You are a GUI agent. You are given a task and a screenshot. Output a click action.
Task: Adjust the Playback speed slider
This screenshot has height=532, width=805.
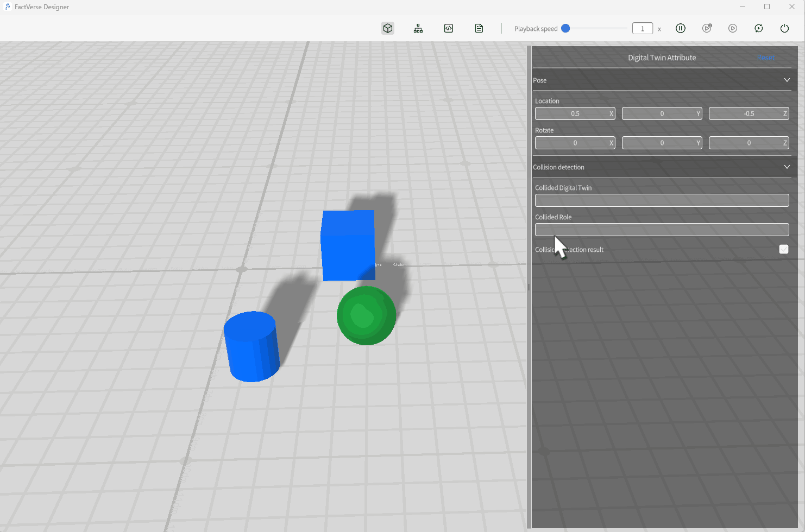pyautogui.click(x=565, y=28)
